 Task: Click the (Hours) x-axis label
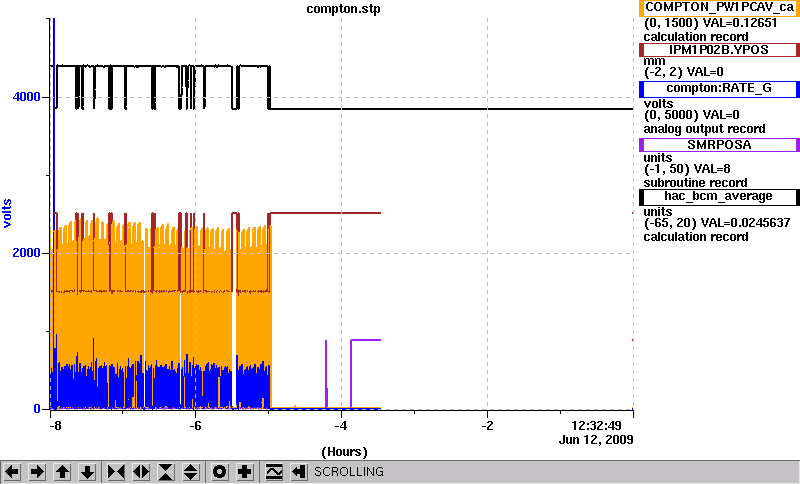[x=344, y=452]
